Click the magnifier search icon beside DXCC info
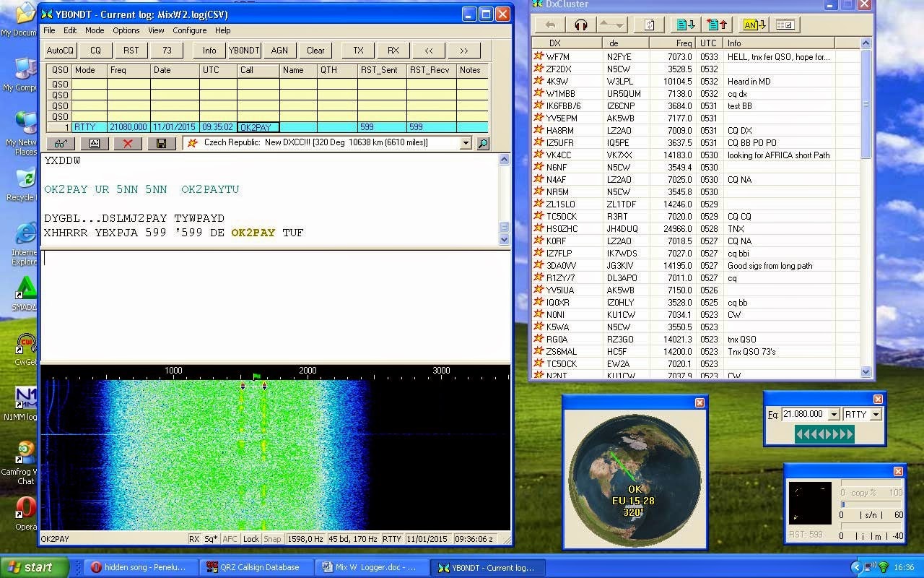 (x=483, y=143)
